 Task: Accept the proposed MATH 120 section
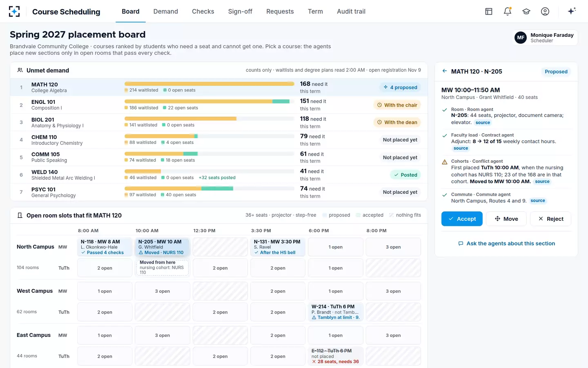462,219
